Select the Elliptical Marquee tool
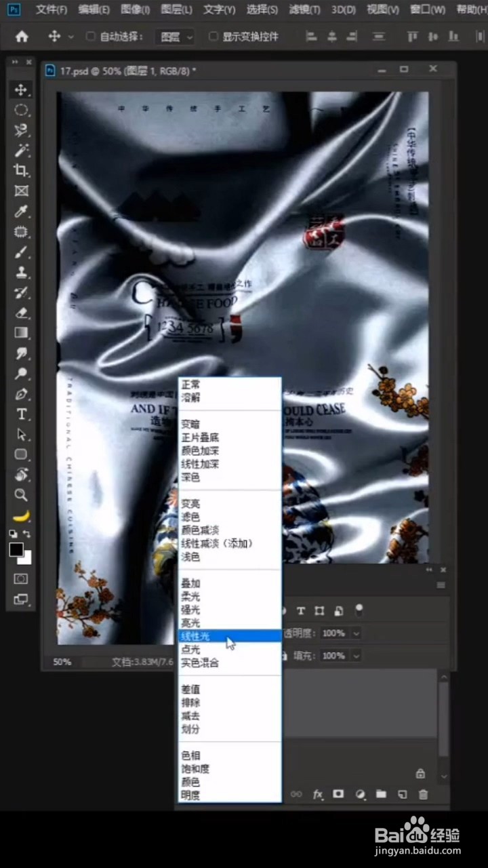 coord(22,110)
